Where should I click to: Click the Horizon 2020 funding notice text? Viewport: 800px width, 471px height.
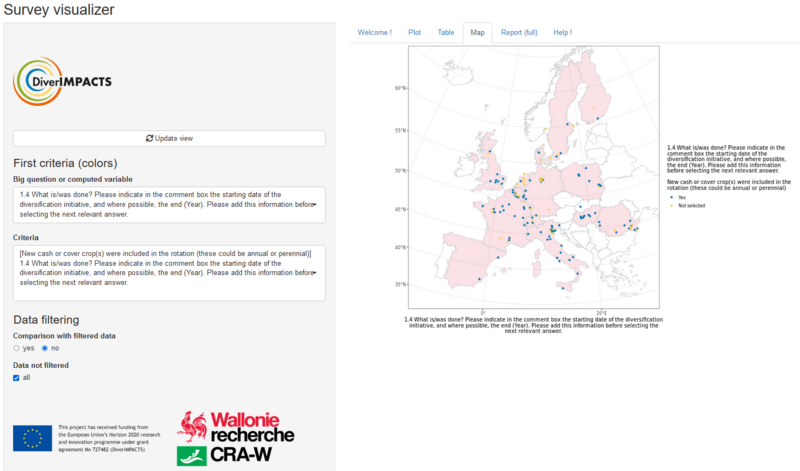click(109, 438)
